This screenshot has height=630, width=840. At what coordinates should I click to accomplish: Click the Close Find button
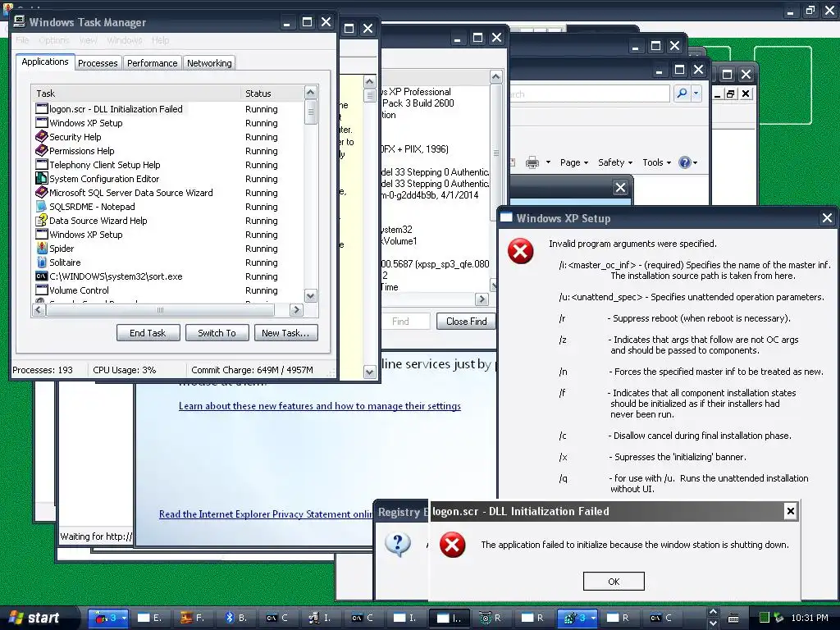(x=466, y=322)
